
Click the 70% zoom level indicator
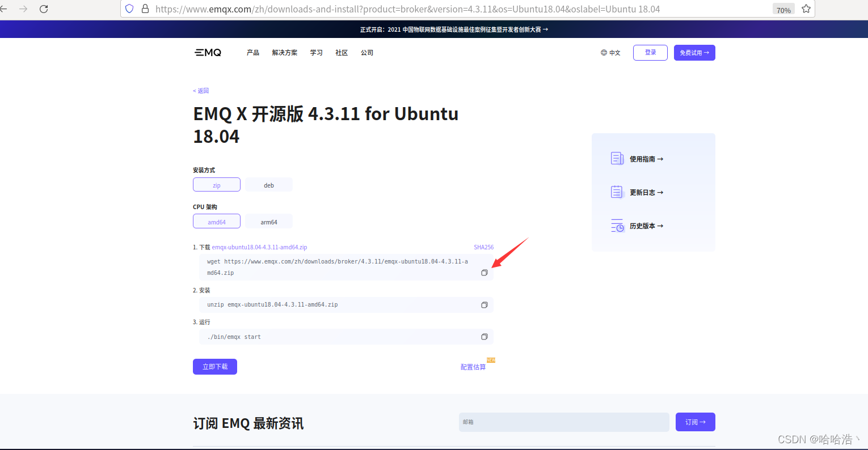point(783,10)
